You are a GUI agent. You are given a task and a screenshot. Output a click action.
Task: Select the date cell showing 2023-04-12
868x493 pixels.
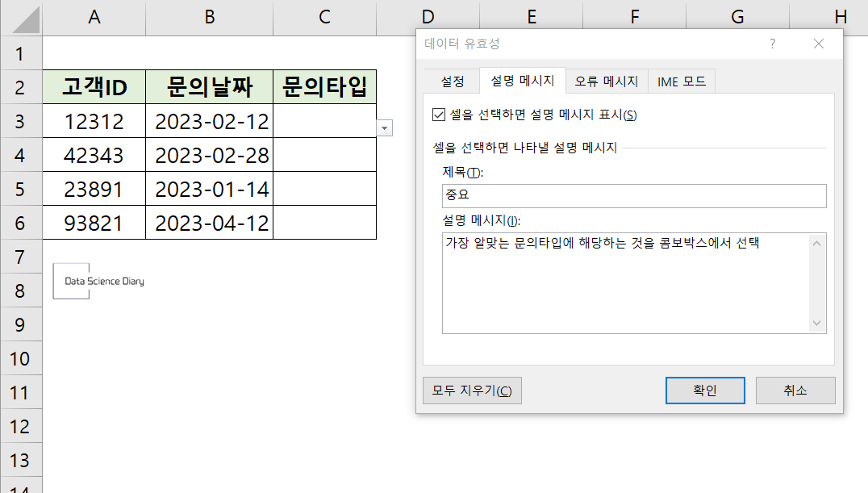point(209,223)
